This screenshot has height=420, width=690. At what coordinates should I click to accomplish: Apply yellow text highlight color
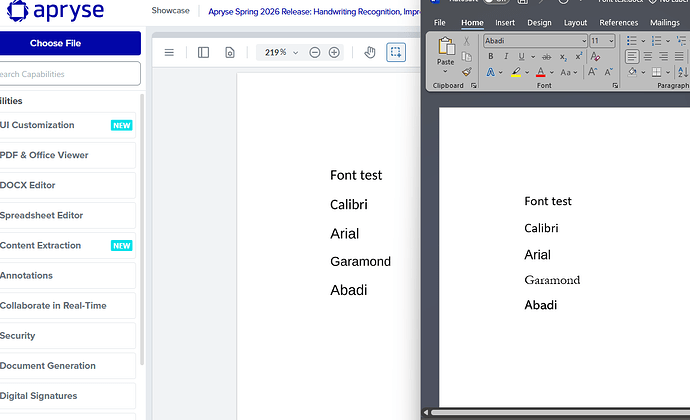[x=516, y=72]
